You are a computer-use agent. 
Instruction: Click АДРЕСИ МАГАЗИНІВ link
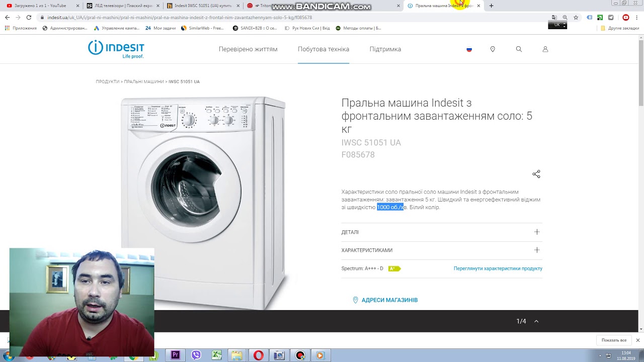385,300
